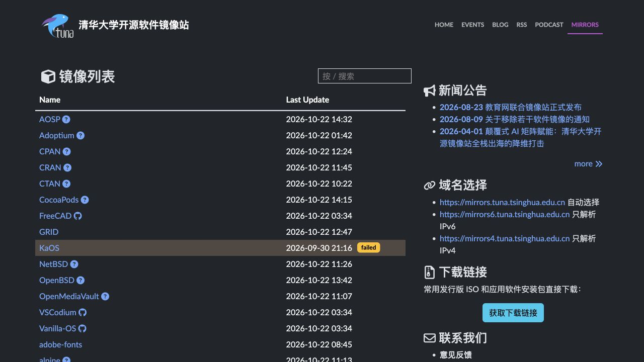Read the 2026-08-09 mirror removal notice

[515, 119]
